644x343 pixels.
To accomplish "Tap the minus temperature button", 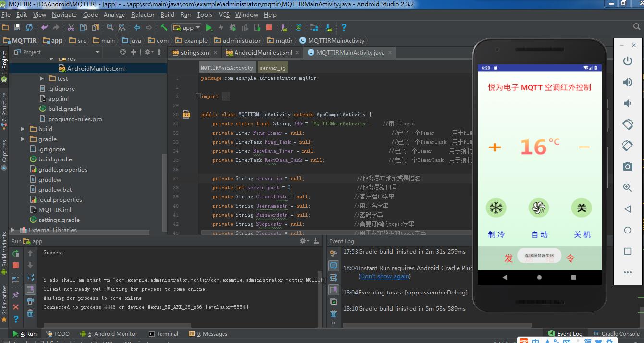I will click(x=584, y=147).
